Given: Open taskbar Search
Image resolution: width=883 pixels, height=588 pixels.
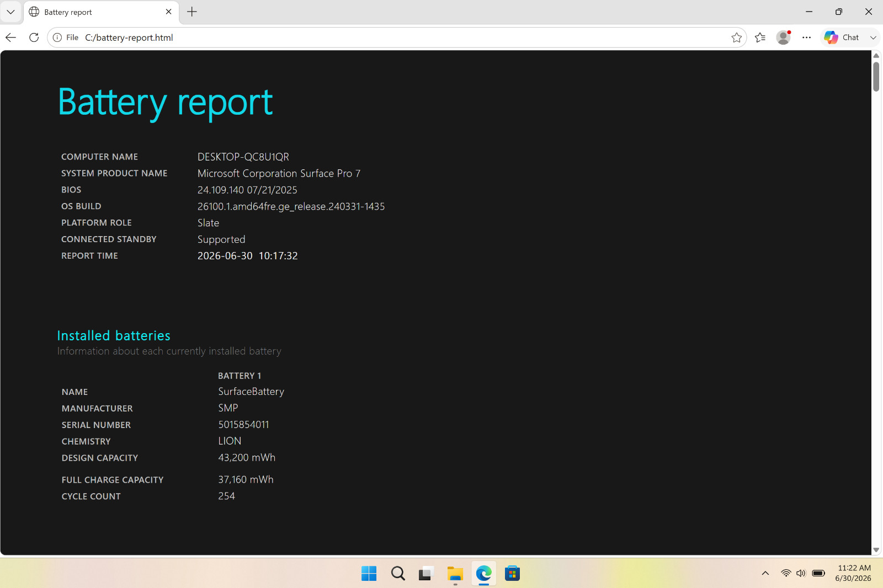Looking at the screenshot, I should pyautogui.click(x=397, y=574).
